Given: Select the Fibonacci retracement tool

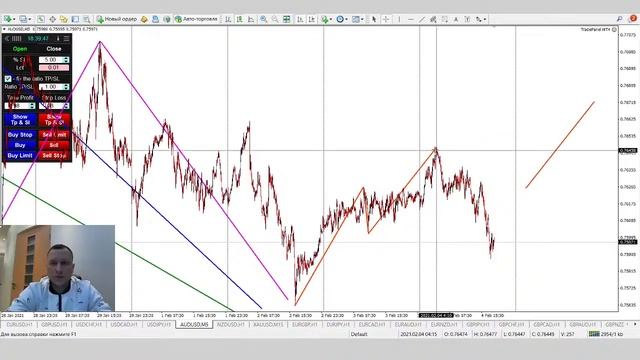Looking at the screenshot, I should tap(444, 19).
